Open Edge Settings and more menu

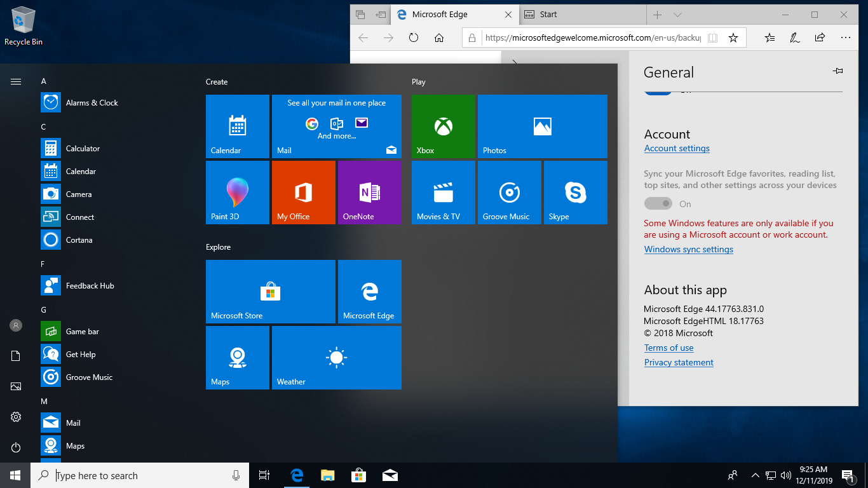[x=846, y=37]
